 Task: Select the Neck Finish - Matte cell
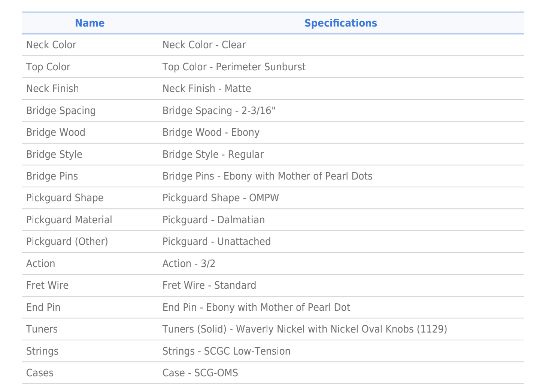[x=207, y=89]
